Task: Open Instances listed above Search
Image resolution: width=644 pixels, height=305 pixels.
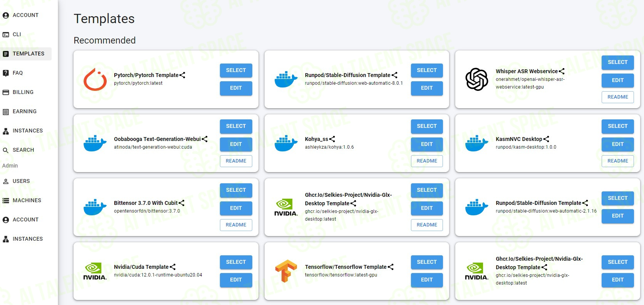Action: click(x=26, y=131)
